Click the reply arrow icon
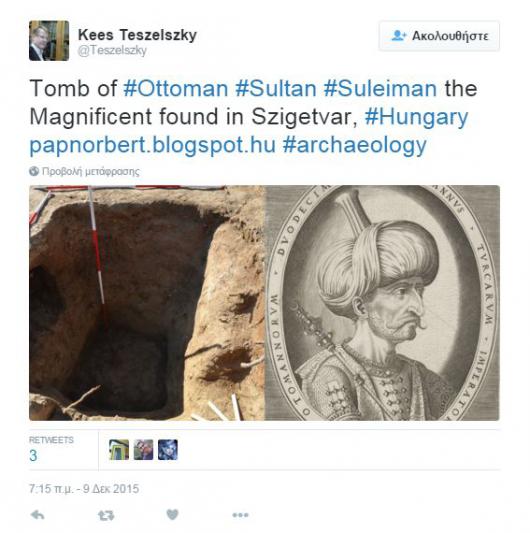530x533 pixels. pyautogui.click(x=38, y=515)
